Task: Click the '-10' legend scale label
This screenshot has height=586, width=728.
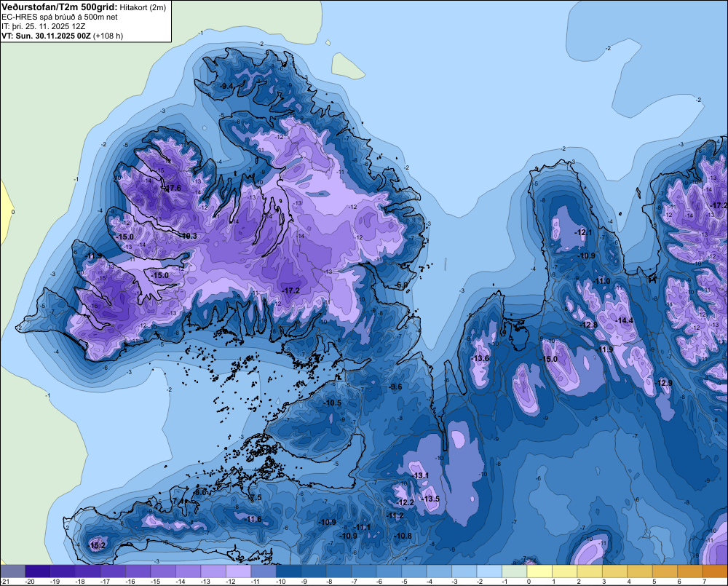Action: click(281, 582)
